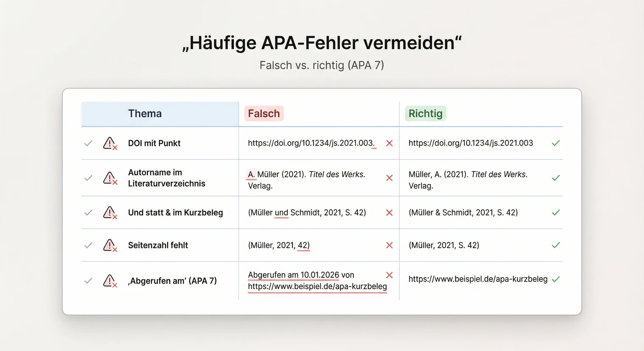Click the red underline beneath 'Abgerufen am 10.01.2026'
Screen dimensions: 644x351
294,280
